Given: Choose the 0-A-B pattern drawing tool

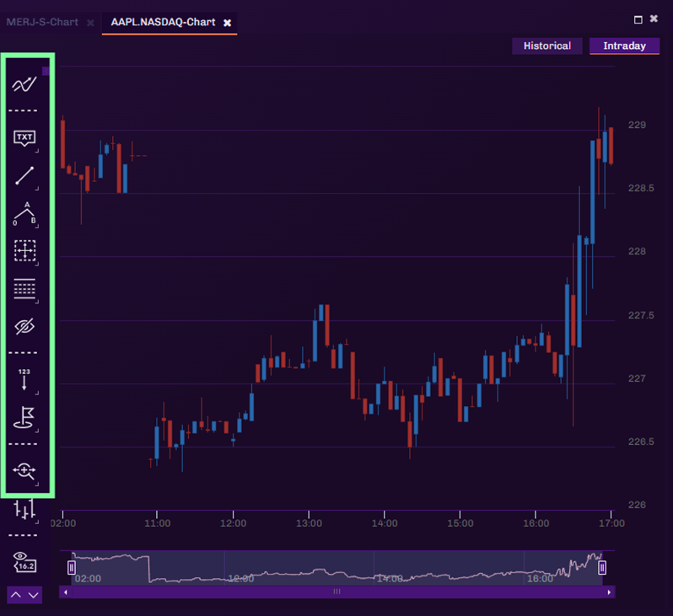Looking at the screenshot, I should point(24,214).
